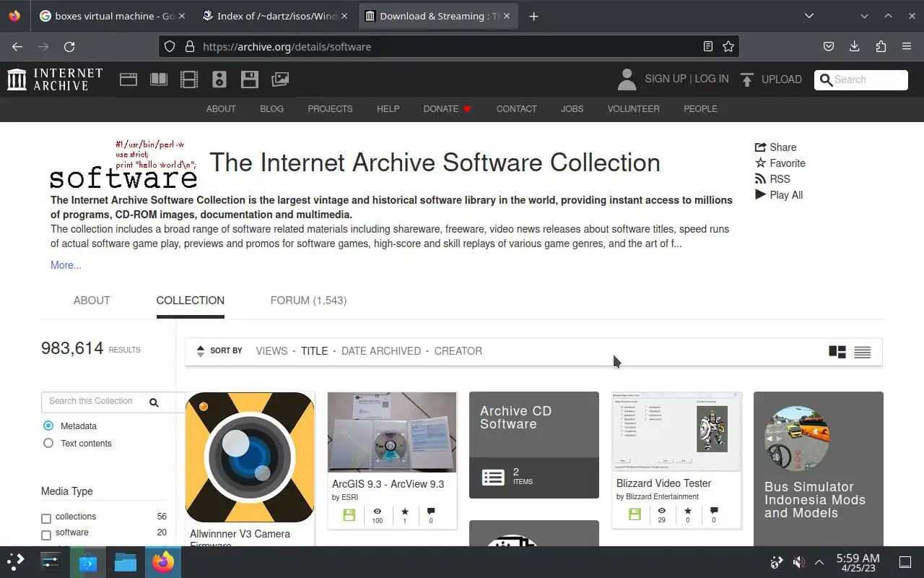This screenshot has height=578, width=924.
Task: Expand the system tray hidden icons arrow
Action: [819, 562]
